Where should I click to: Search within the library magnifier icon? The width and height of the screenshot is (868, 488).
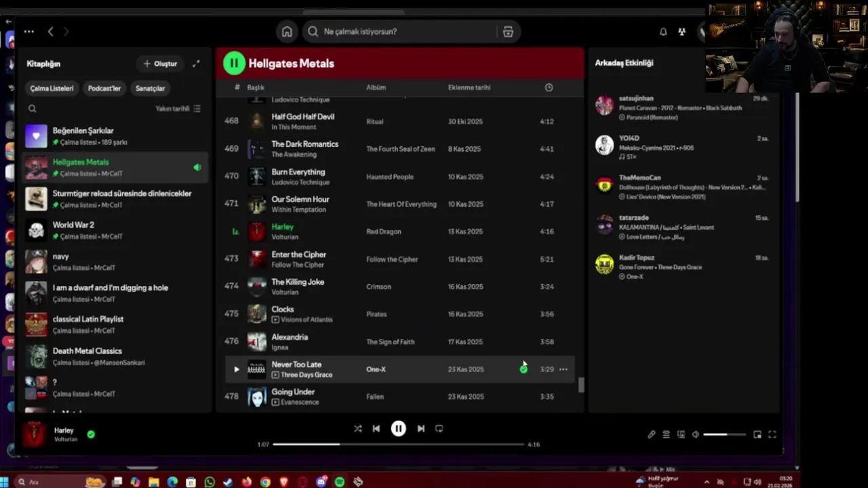point(32,108)
